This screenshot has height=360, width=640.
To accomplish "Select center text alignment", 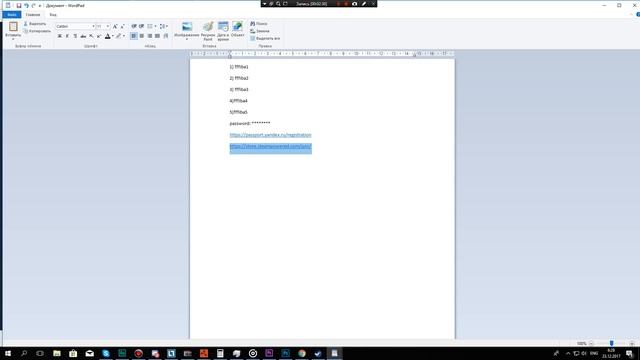I will click(142, 36).
